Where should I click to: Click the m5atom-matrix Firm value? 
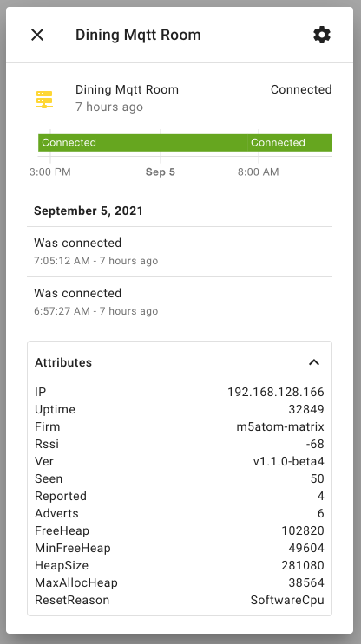point(280,426)
